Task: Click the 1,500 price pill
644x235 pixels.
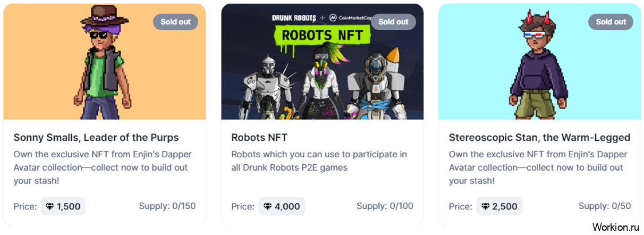Action: point(63,207)
